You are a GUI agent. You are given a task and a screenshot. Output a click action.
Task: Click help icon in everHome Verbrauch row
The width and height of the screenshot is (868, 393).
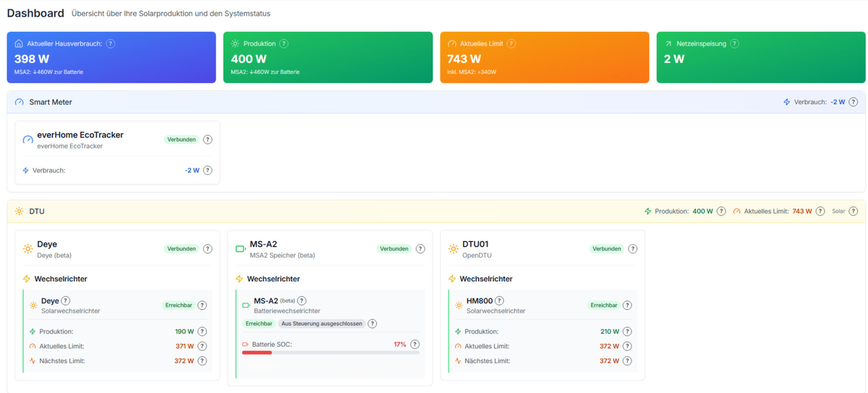[x=208, y=171]
